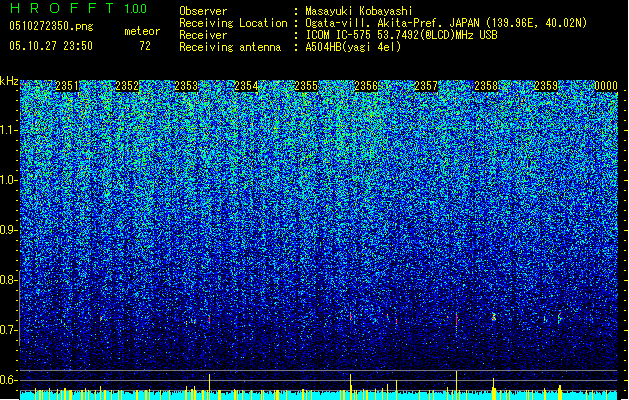Click the 2357 time marker
Viewport: 629px width, 400px height.
426,86
